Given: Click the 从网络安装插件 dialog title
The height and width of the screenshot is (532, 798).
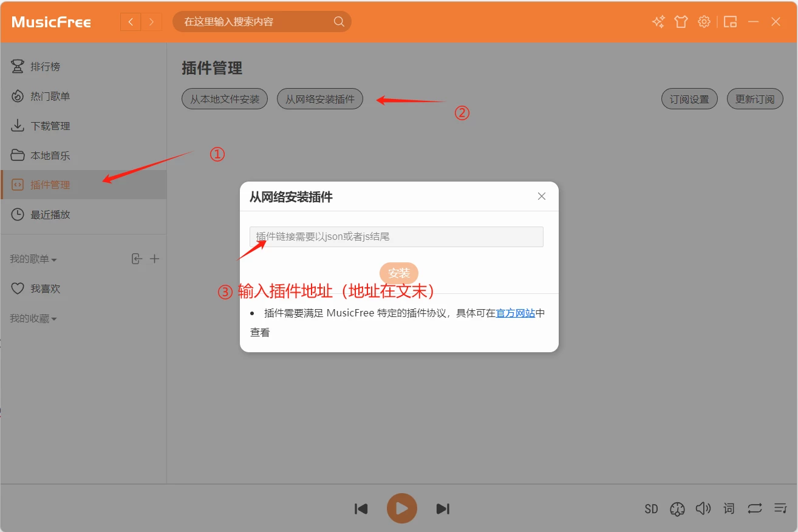Looking at the screenshot, I should [291, 197].
